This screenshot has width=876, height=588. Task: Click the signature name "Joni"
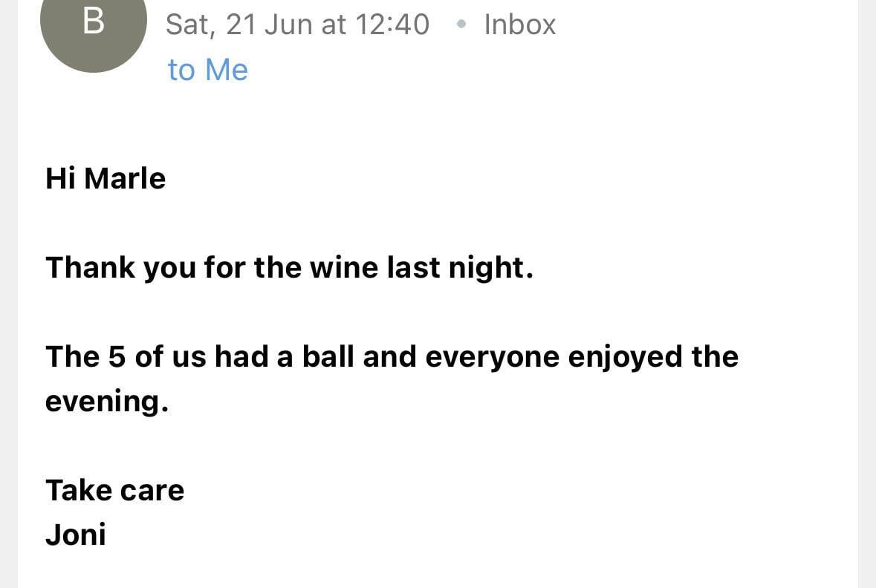pos(76,535)
